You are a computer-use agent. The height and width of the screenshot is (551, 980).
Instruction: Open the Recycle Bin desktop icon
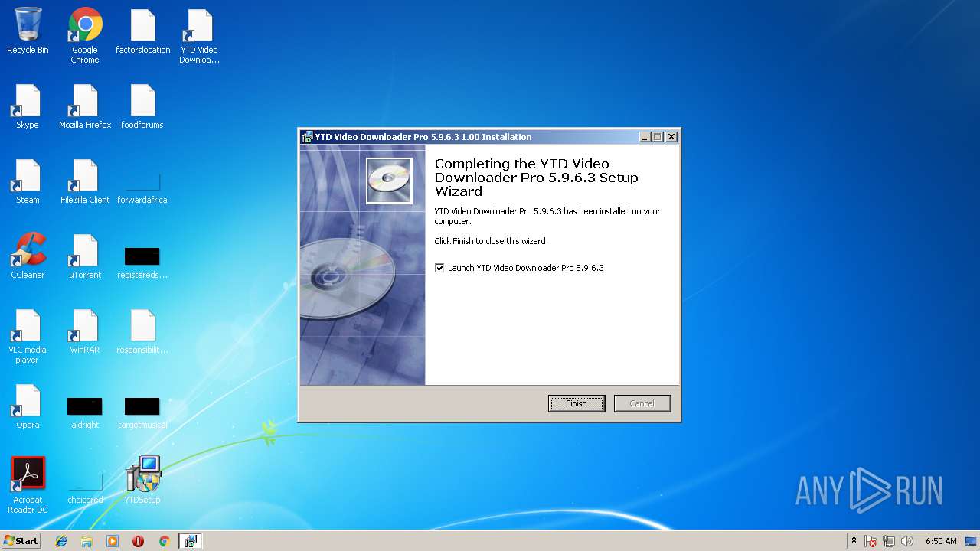tap(28, 31)
